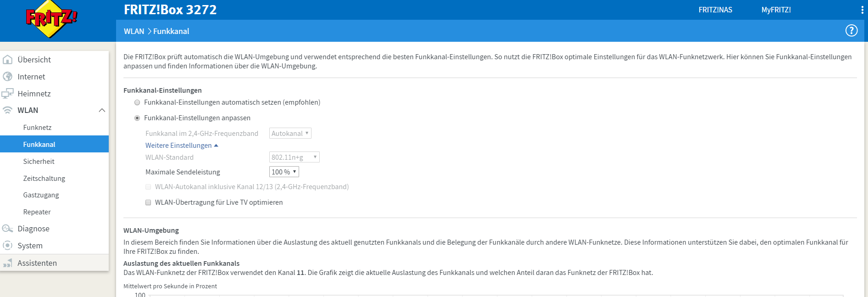
Task: Open Assistenten in sidebar
Action: (x=37, y=263)
